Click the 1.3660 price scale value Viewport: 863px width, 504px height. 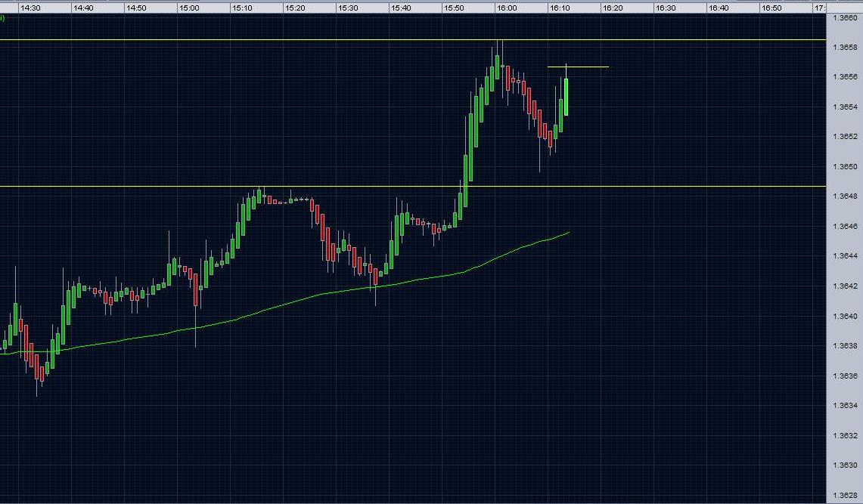click(x=845, y=17)
